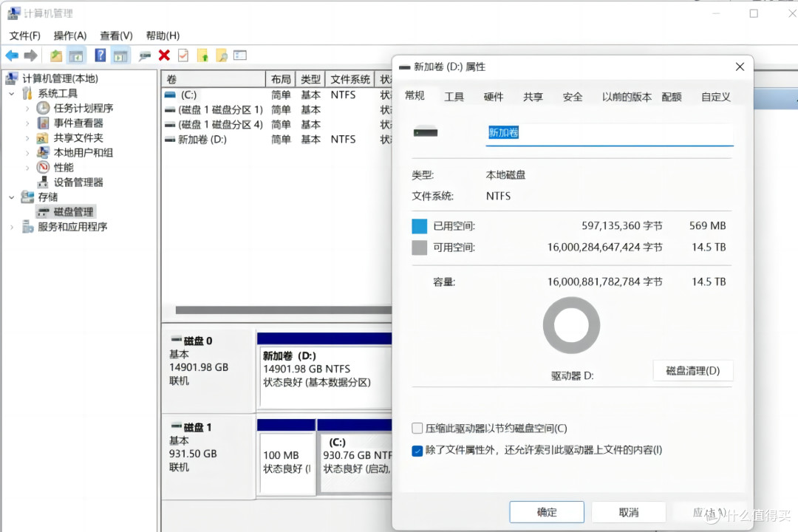Expand the Event Viewer node
The image size is (798, 532).
coord(27,123)
